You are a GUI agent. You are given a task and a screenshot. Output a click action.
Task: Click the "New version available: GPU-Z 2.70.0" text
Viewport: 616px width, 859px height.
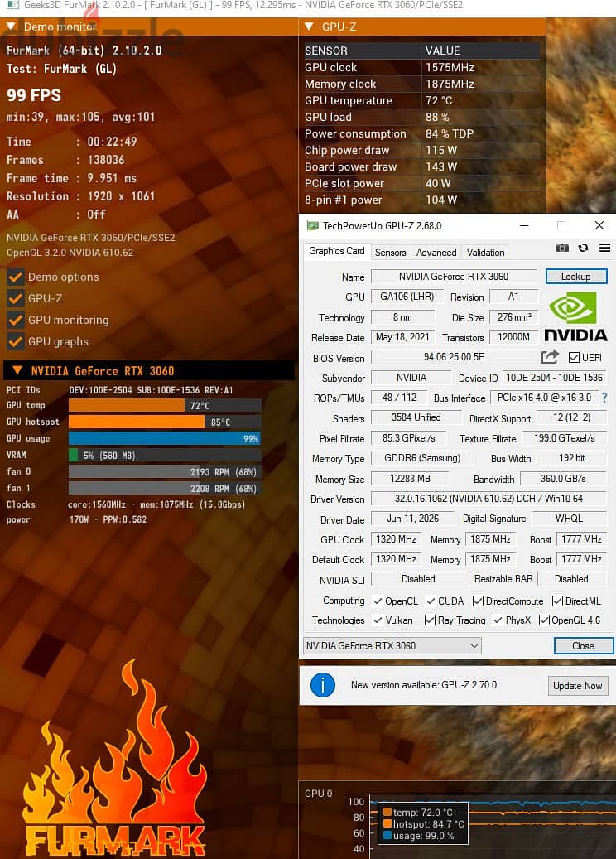424,685
